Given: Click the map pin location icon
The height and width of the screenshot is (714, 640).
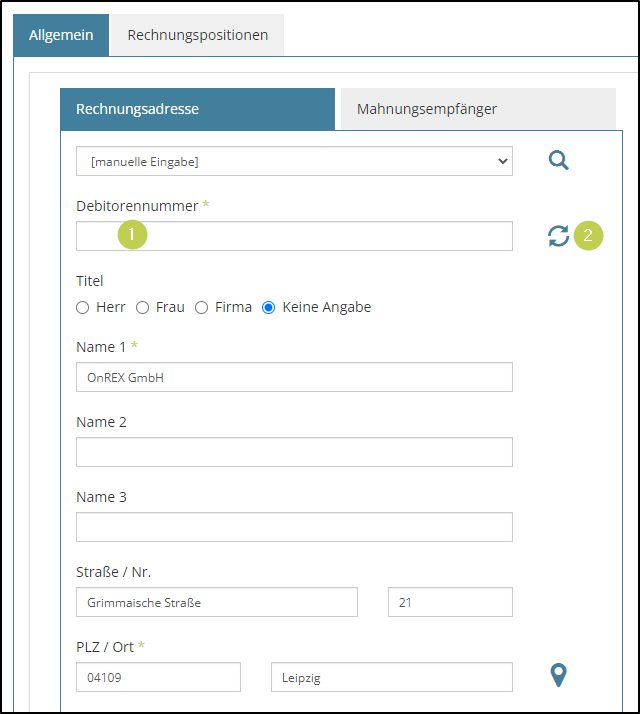Looking at the screenshot, I should coord(559,676).
